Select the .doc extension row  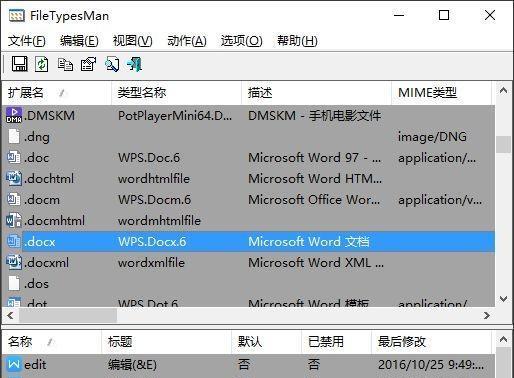click(248, 157)
